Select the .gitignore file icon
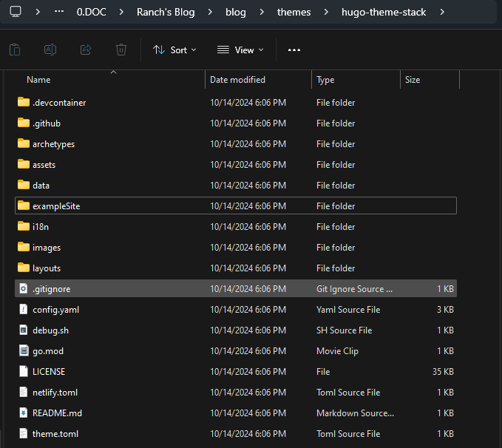 [24, 289]
